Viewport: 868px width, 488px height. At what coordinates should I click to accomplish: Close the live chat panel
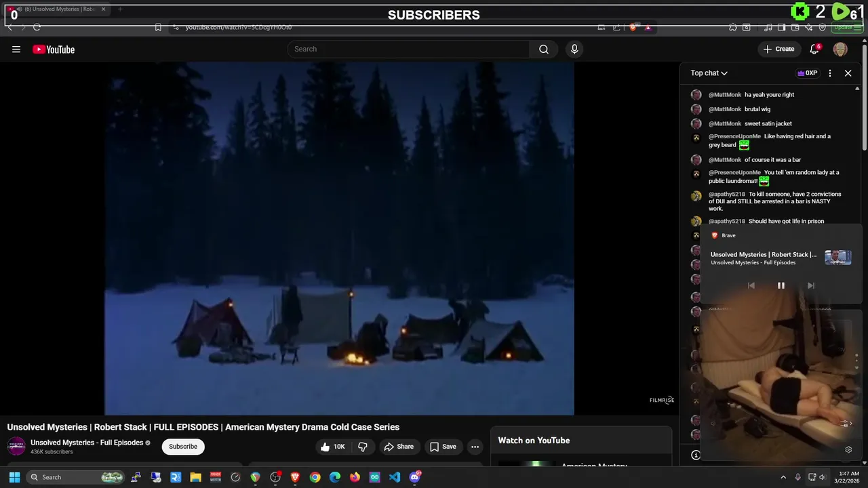(848, 73)
